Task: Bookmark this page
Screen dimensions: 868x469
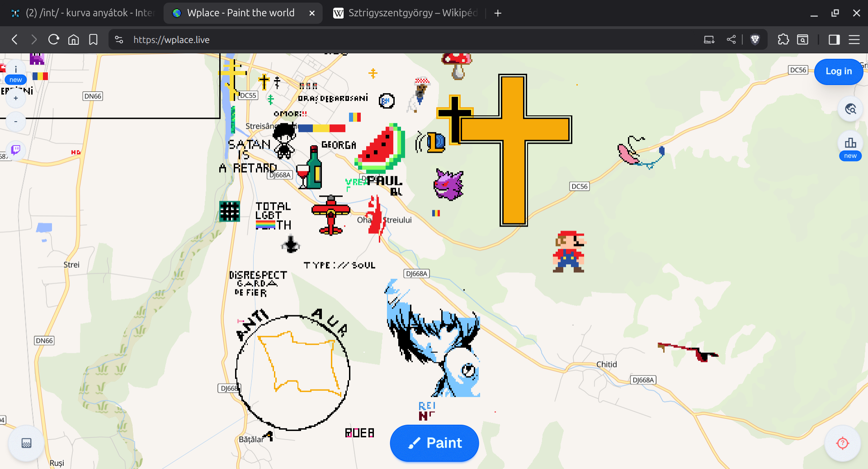Action: tap(93, 40)
